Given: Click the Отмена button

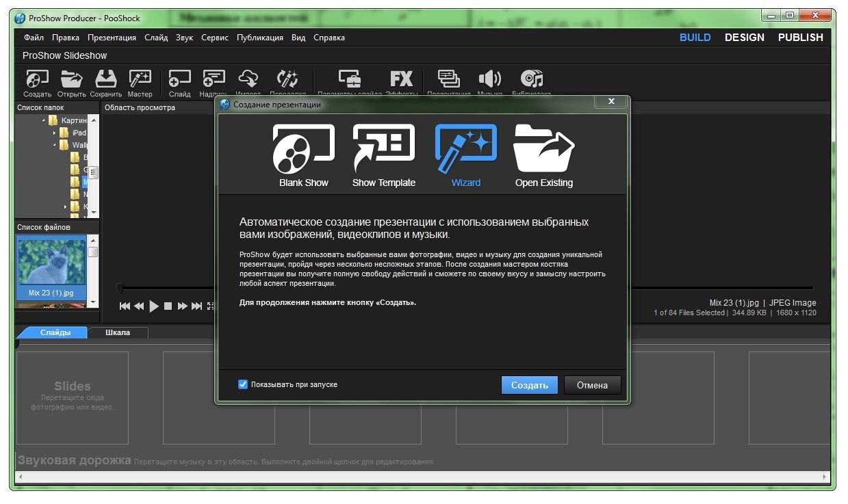Looking at the screenshot, I should pyautogui.click(x=592, y=385).
